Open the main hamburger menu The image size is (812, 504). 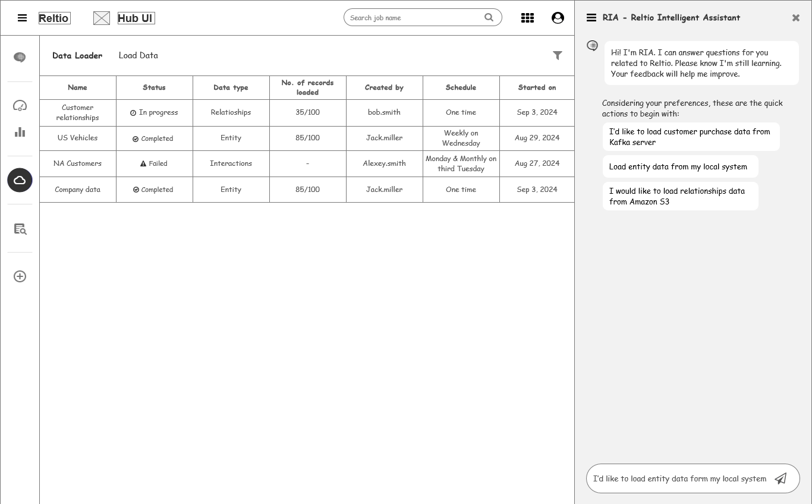click(22, 18)
